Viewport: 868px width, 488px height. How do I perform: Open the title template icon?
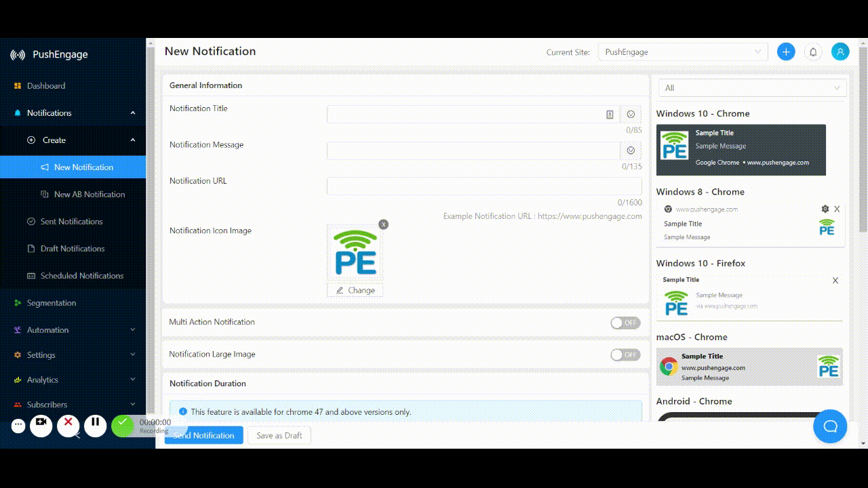[x=610, y=115]
